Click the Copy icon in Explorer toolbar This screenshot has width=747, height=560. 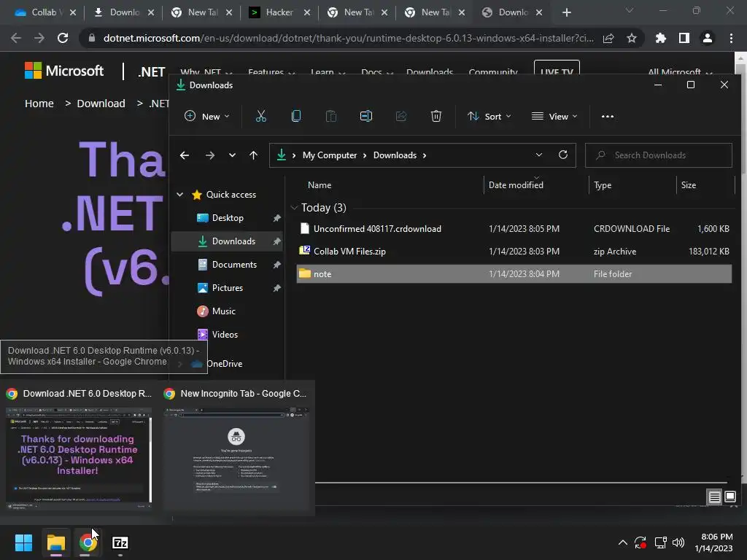click(296, 116)
